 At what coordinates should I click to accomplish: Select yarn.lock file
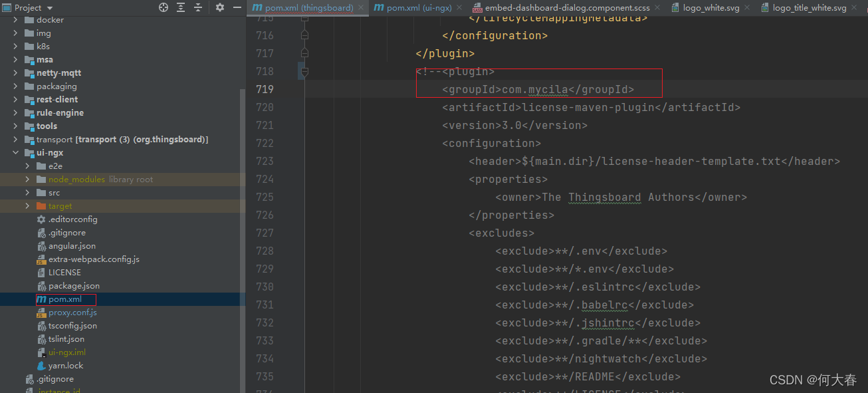[66, 366]
